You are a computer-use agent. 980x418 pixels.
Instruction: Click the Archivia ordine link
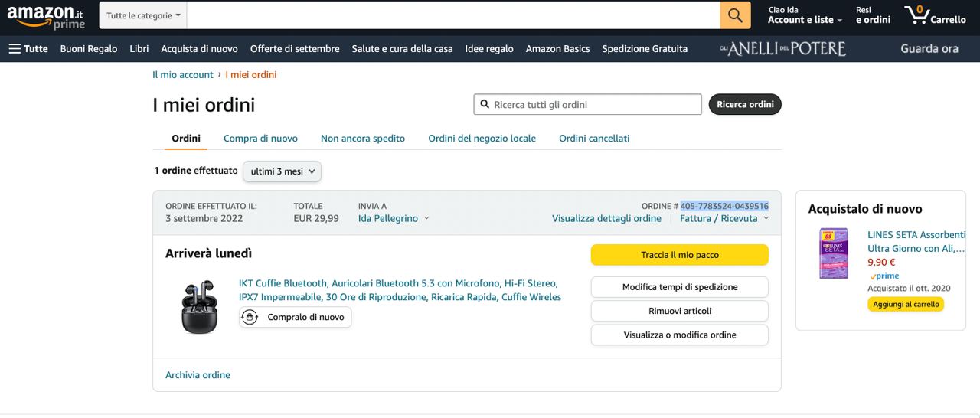tap(198, 375)
